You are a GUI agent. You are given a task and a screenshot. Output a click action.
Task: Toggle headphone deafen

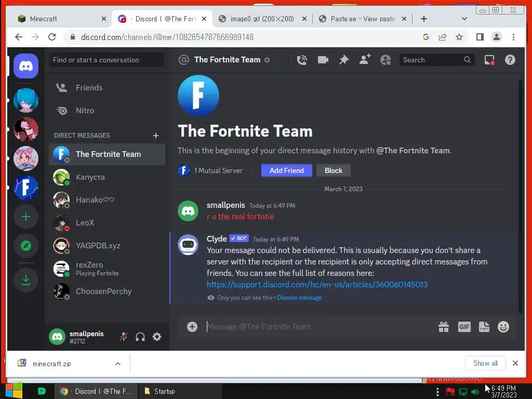(x=140, y=337)
